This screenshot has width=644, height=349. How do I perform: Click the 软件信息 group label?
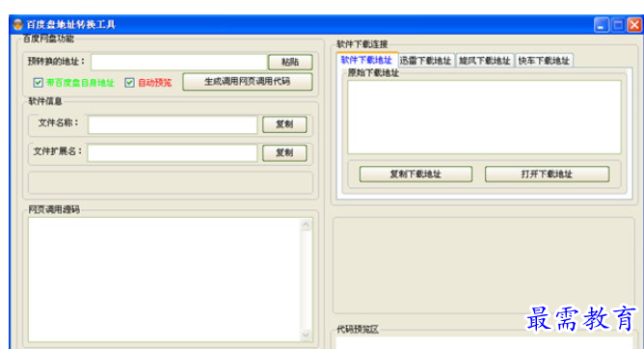click(x=45, y=101)
